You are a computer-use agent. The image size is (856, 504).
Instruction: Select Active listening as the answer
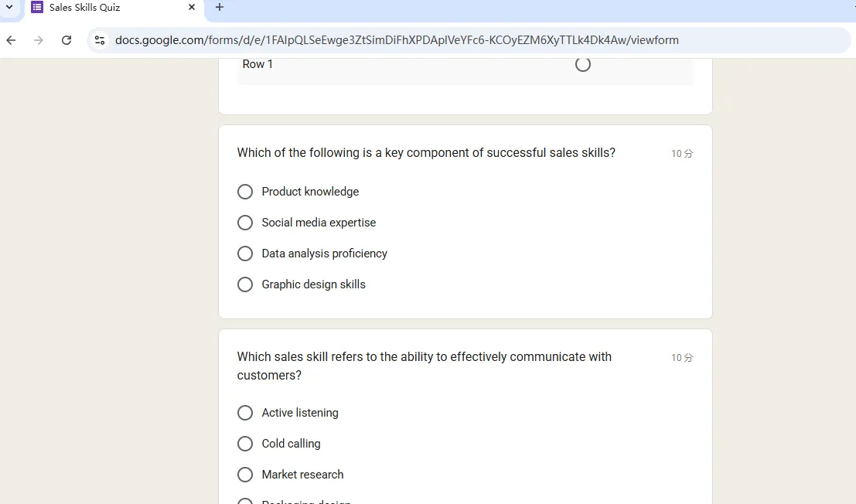click(245, 413)
